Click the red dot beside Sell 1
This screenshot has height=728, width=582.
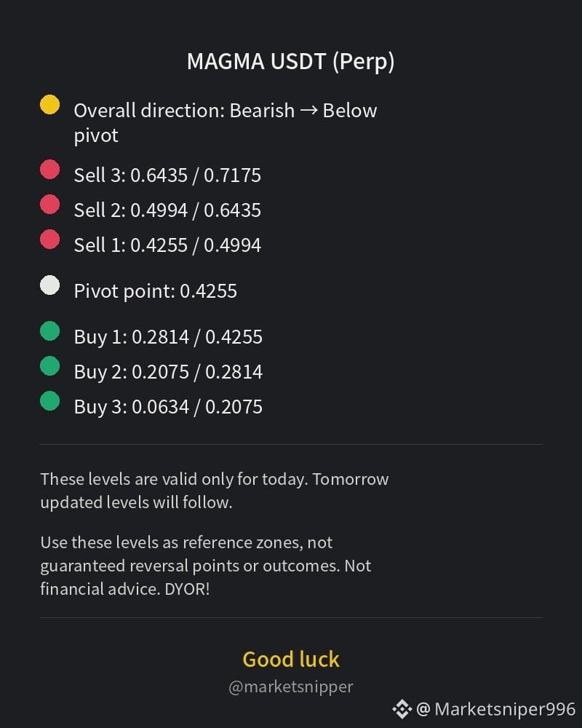coord(49,239)
